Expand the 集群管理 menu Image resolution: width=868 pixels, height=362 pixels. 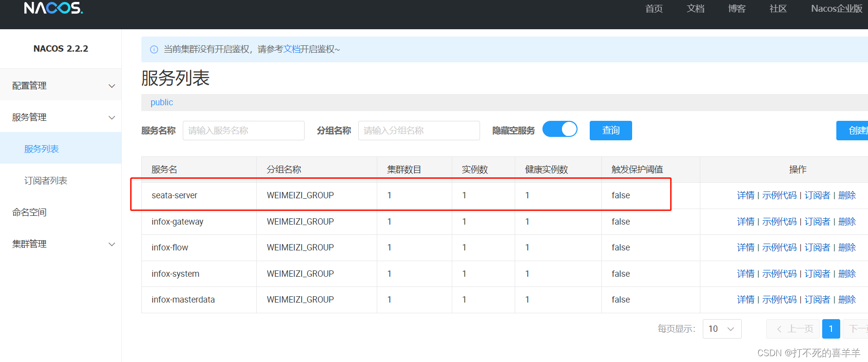click(60, 244)
